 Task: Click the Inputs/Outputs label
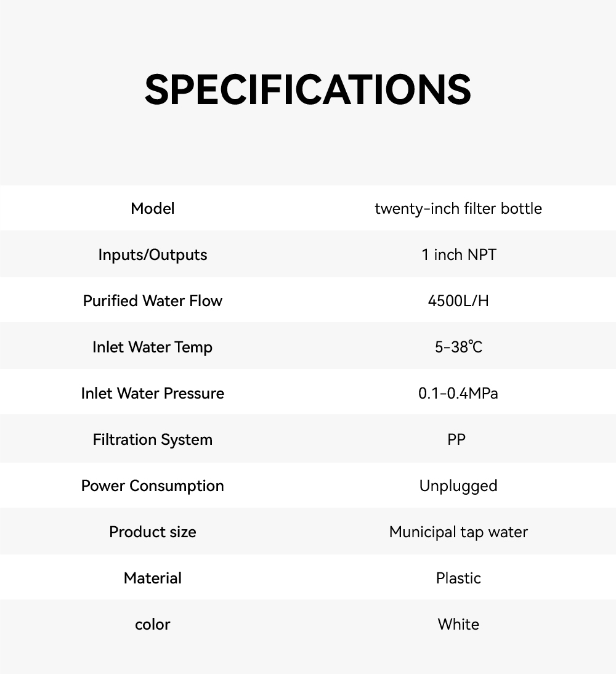(x=153, y=254)
